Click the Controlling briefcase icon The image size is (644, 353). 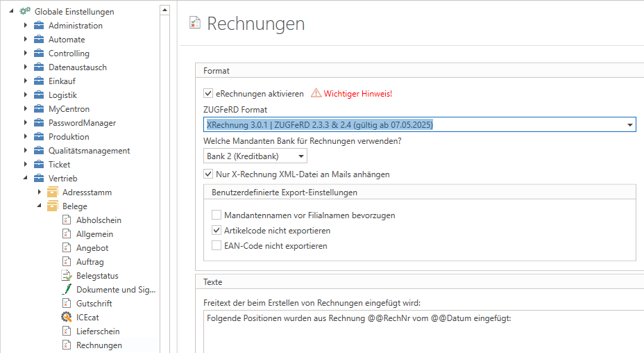[x=39, y=54]
